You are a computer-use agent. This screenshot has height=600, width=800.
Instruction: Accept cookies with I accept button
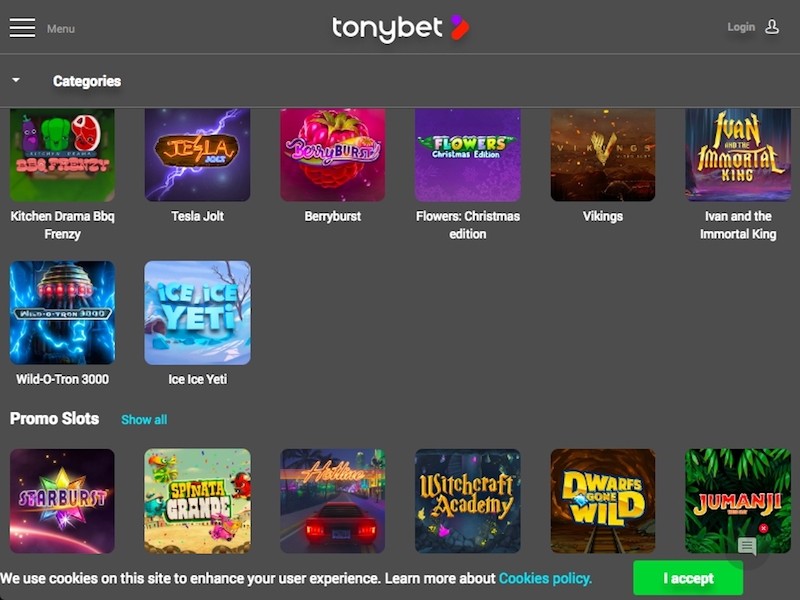coord(688,578)
